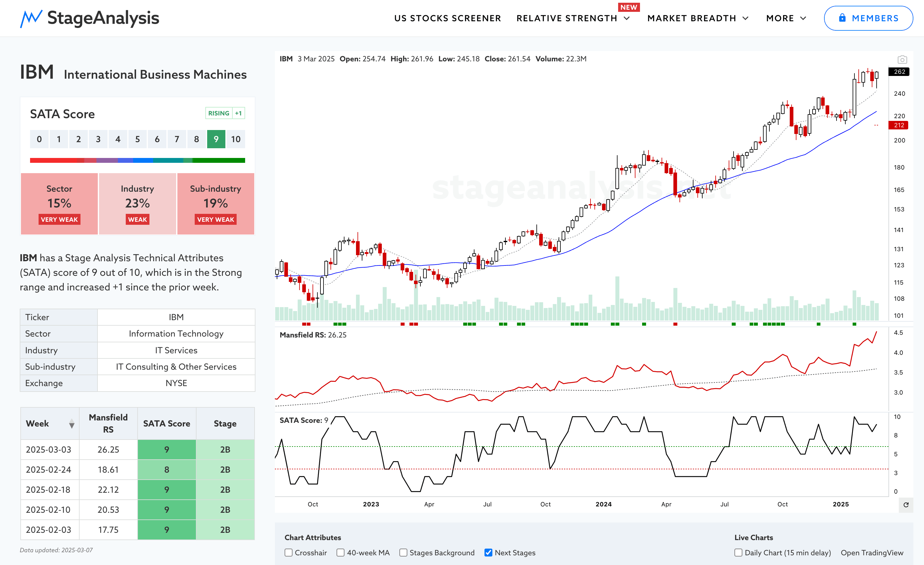Expand the Relative Strength dropdown menu
Screen dimensions: 924x565
point(573,18)
